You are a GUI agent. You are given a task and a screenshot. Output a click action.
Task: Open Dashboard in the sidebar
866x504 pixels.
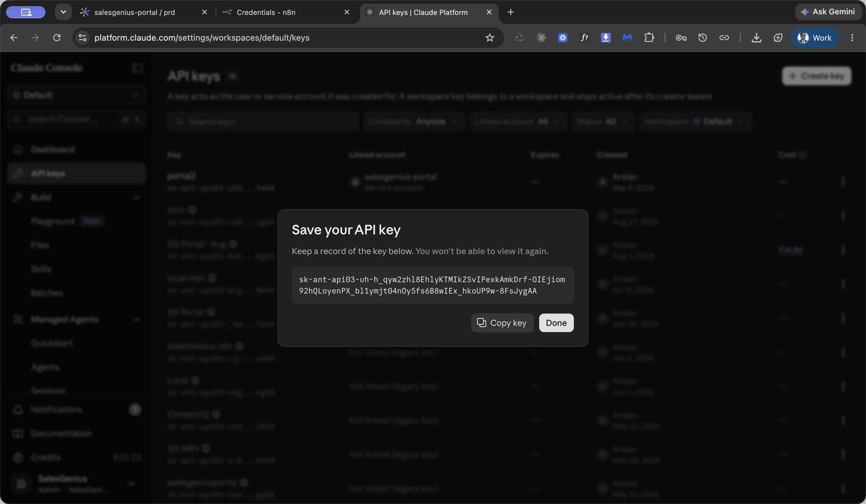click(76, 149)
